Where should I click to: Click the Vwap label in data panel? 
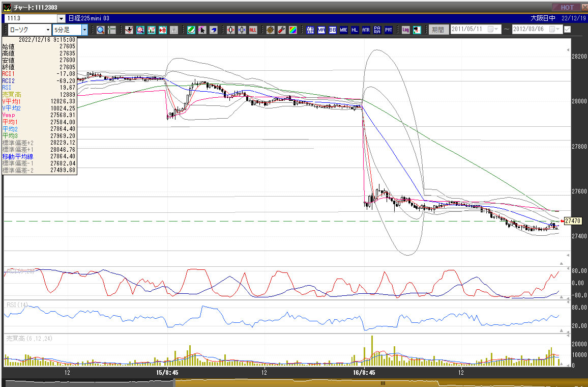[9, 115]
